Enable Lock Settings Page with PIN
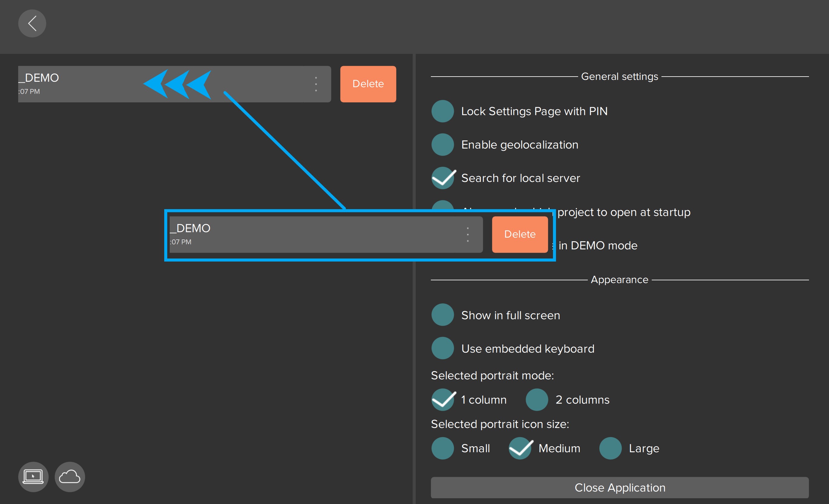The width and height of the screenshot is (829, 504). click(x=442, y=111)
